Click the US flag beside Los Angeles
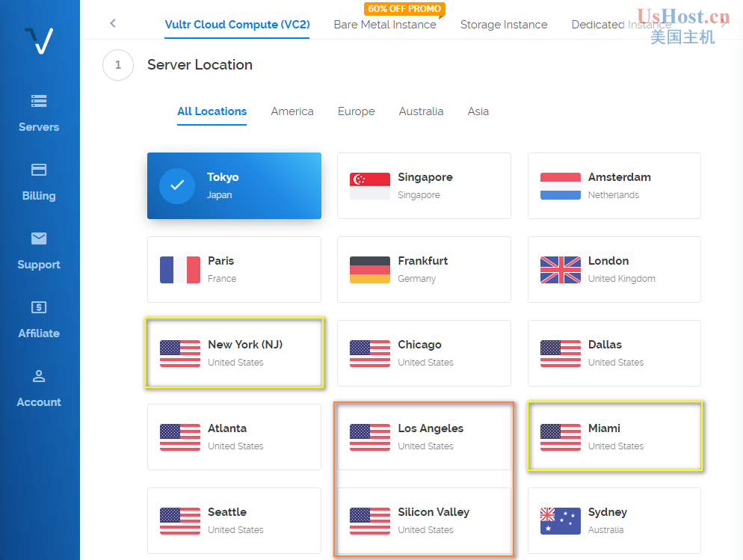The width and height of the screenshot is (743, 560). point(370,437)
